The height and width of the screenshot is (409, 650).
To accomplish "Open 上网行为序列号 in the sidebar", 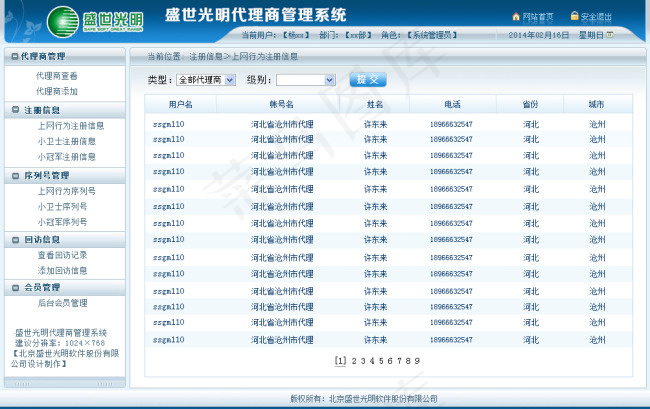I will [66, 191].
